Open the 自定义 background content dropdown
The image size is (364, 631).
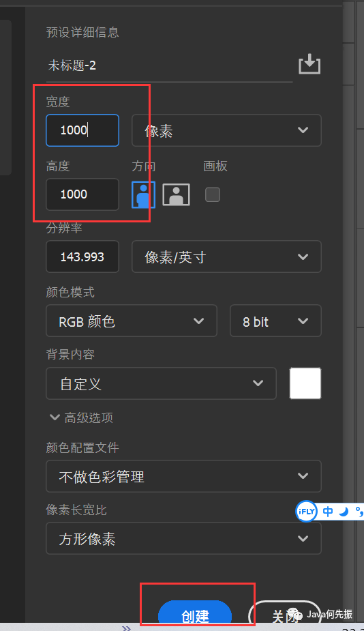162,383
